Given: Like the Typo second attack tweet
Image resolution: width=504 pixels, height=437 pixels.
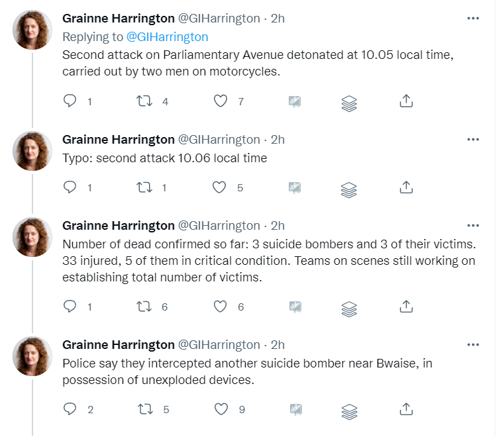Looking at the screenshot, I should click(220, 187).
